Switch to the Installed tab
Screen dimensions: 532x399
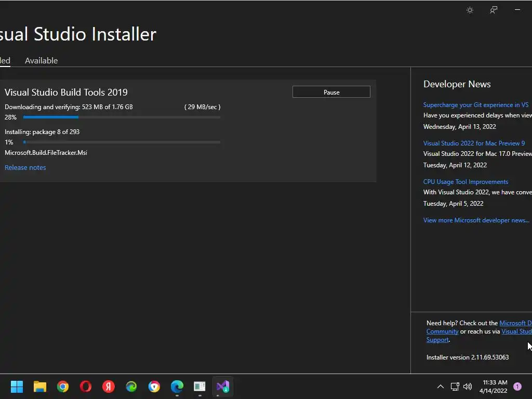coord(5,60)
